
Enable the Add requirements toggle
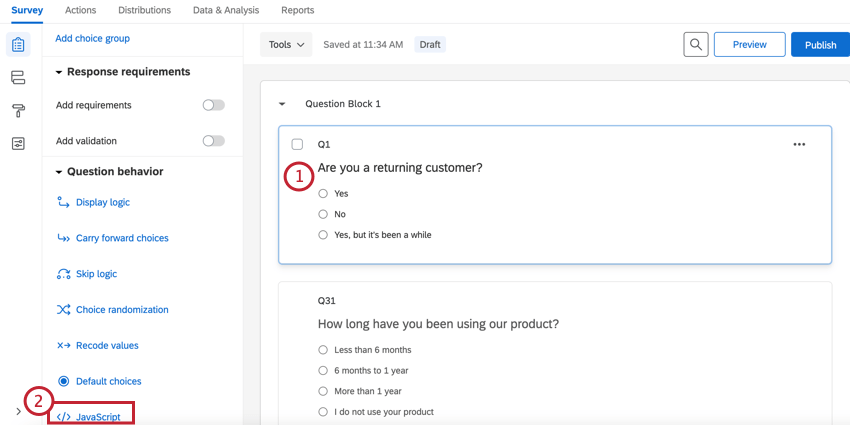tap(213, 105)
